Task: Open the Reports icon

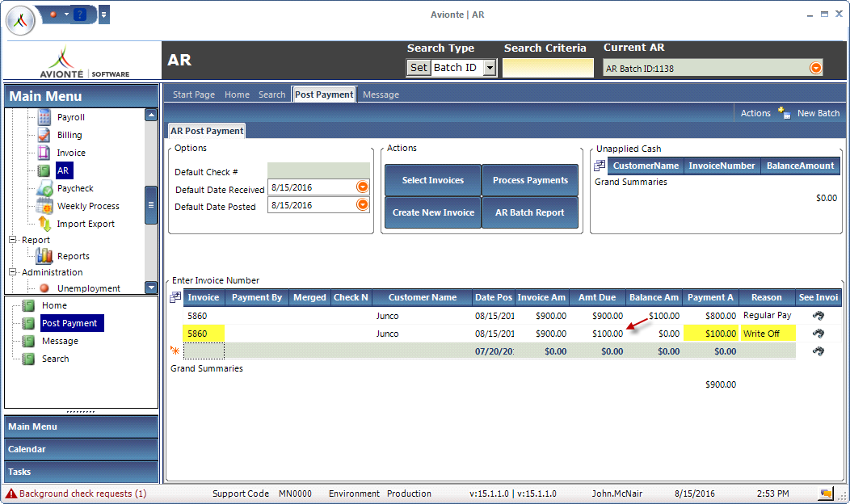Action: (44, 257)
